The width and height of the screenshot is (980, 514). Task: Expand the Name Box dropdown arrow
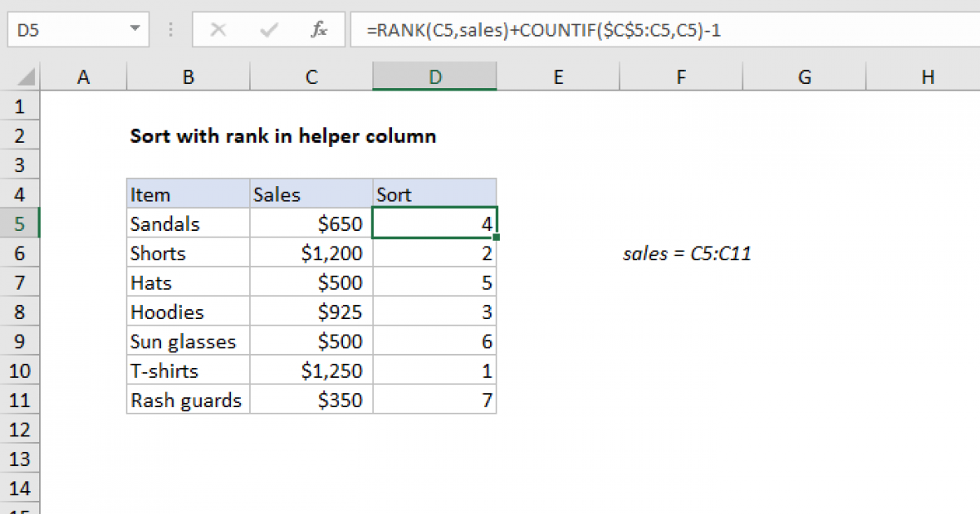134,31
